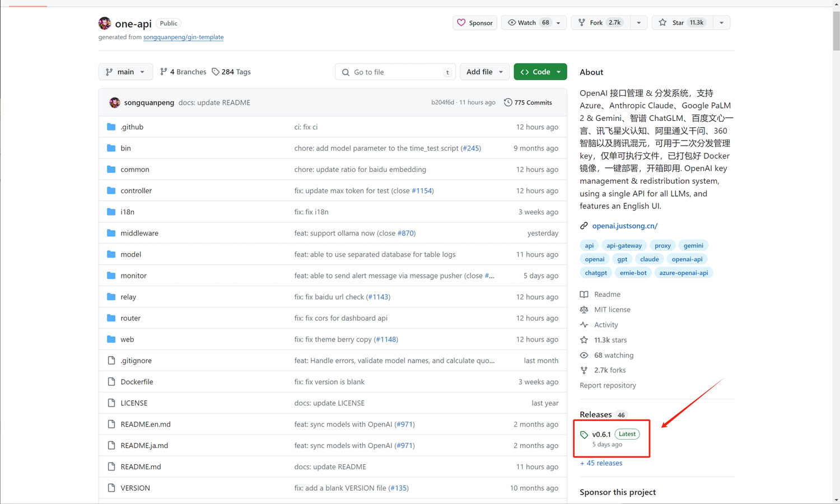Open the monitor folder icon

(x=111, y=276)
